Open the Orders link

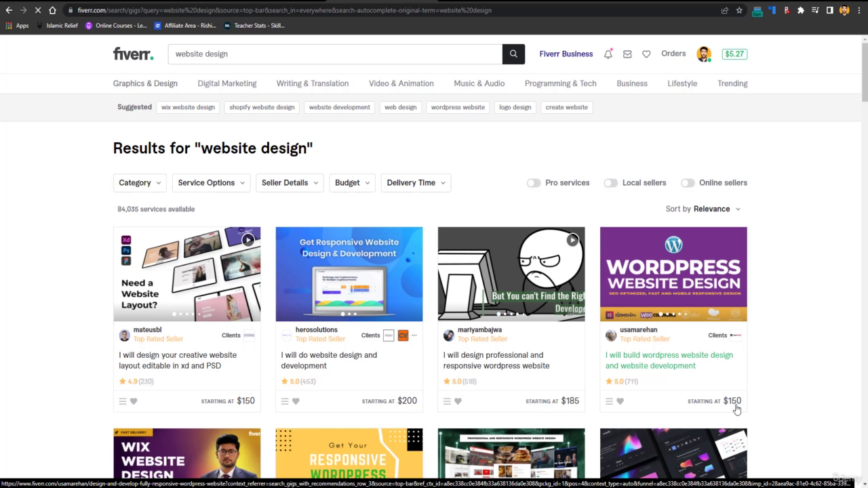(x=673, y=54)
